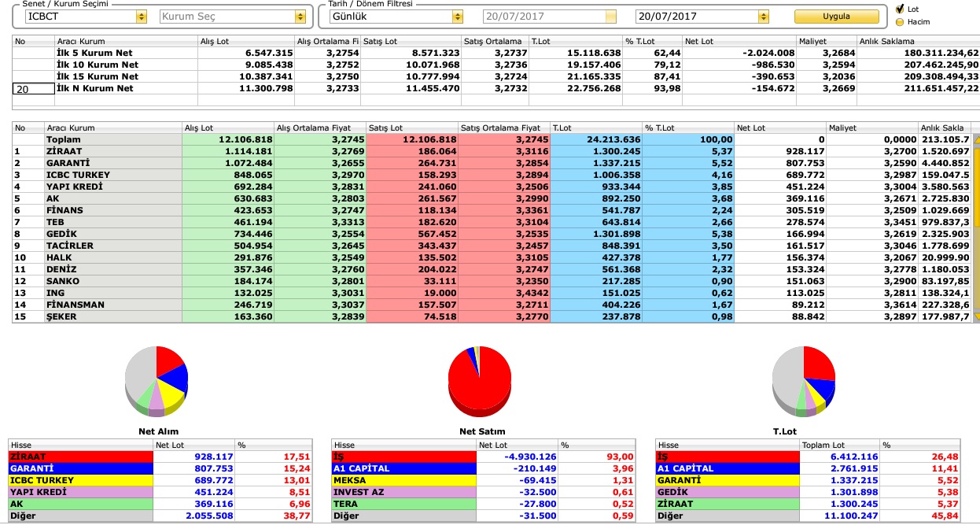Select the Hacim radio option

coord(900,22)
